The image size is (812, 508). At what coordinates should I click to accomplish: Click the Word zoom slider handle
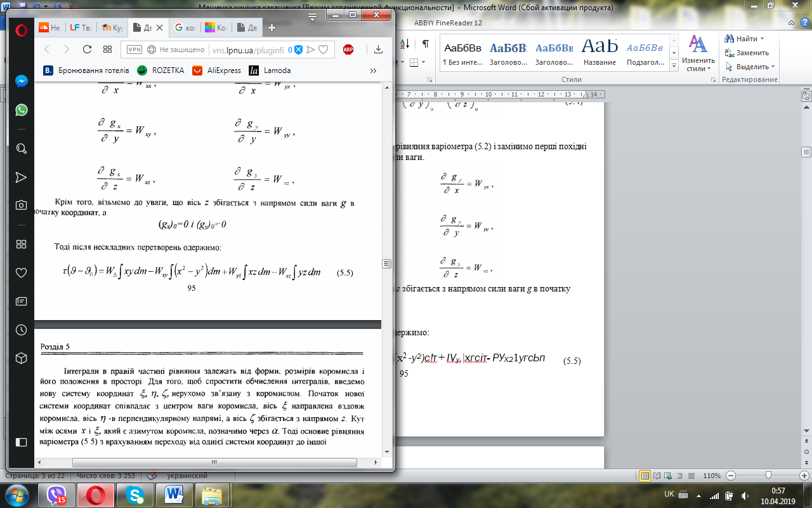pyautogui.click(x=769, y=476)
